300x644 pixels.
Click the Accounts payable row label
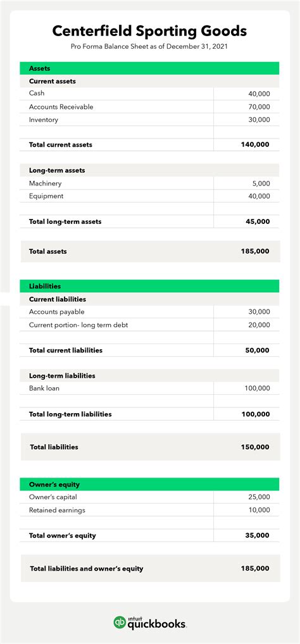[57, 312]
